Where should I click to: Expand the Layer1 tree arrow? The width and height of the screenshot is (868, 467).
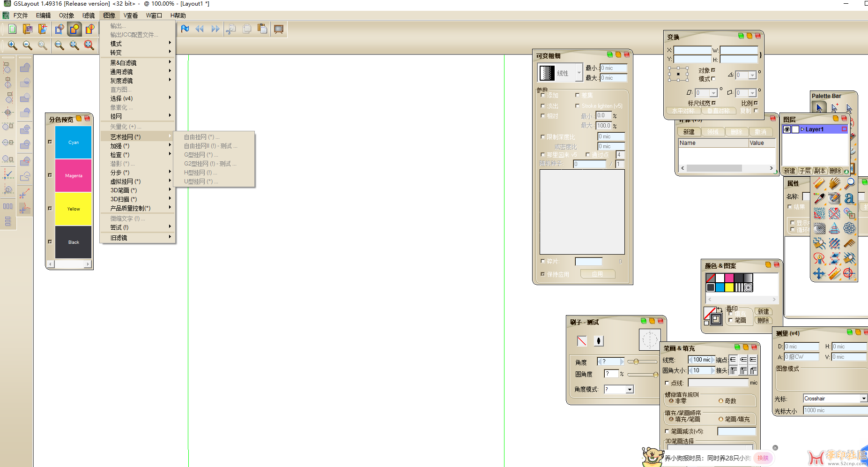pos(802,129)
